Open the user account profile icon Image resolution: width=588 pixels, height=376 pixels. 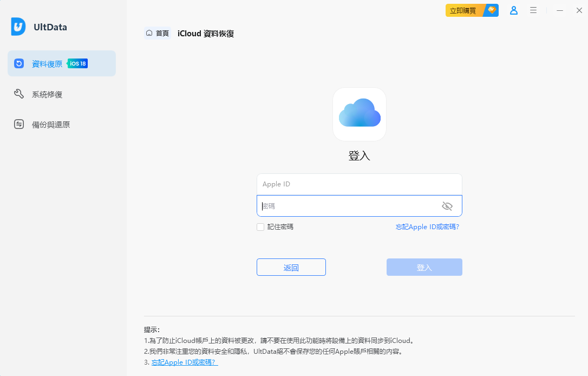point(514,10)
